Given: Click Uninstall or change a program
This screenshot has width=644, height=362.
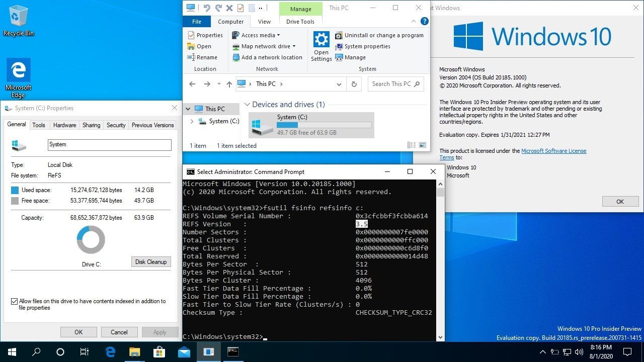Looking at the screenshot, I should 379,35.
